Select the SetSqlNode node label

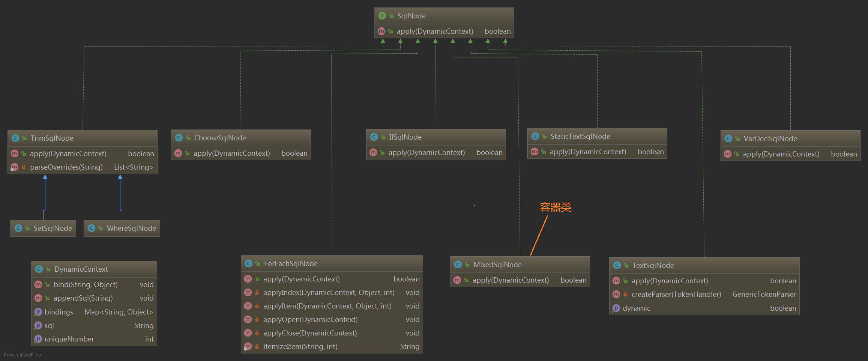(x=53, y=228)
